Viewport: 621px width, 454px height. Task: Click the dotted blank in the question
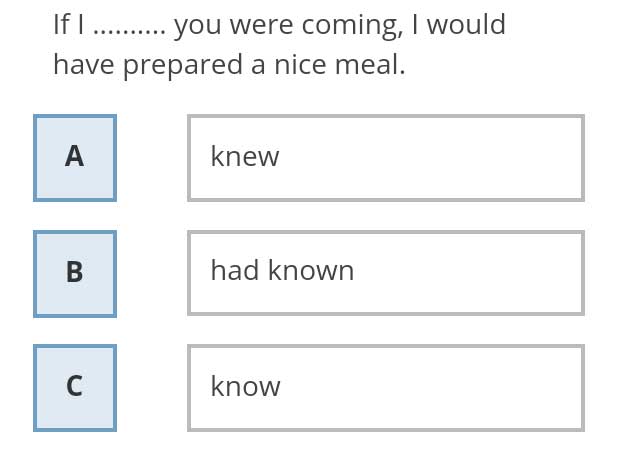pos(130,32)
